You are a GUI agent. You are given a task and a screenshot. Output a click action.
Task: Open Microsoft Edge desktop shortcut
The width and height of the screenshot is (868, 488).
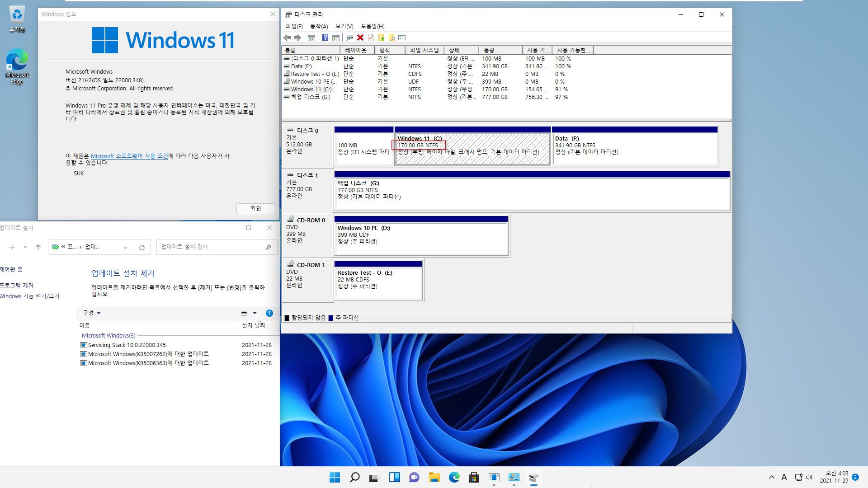click(17, 66)
